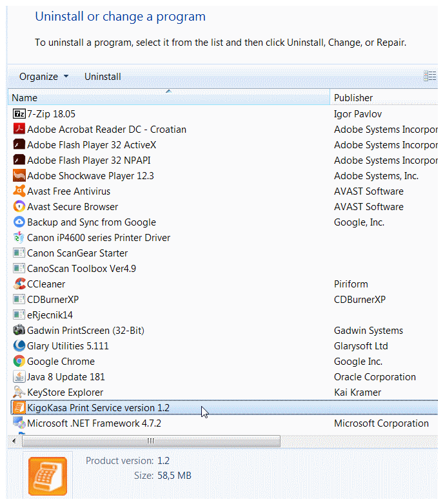The image size is (443, 504).
Task: Change view using the view options icon
Action: click(x=429, y=76)
